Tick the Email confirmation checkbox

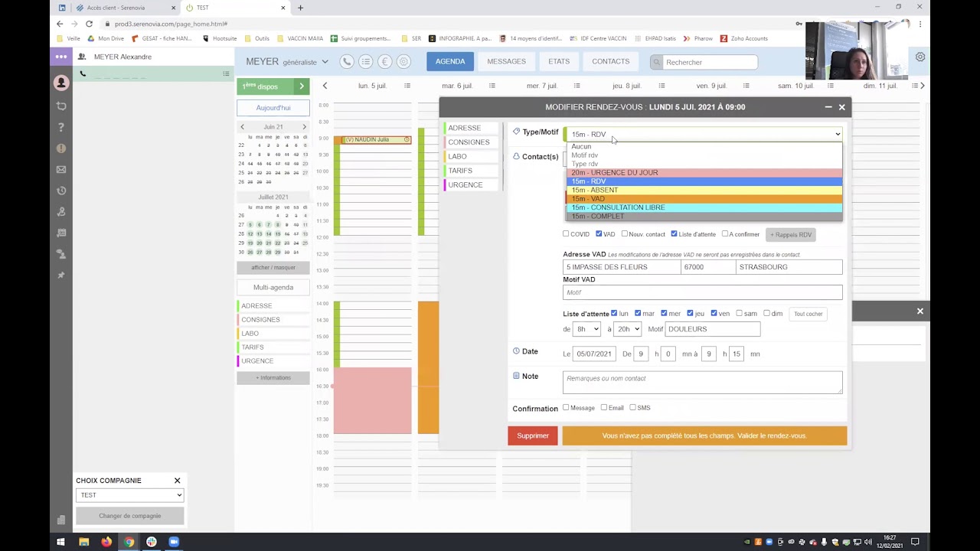click(x=604, y=407)
